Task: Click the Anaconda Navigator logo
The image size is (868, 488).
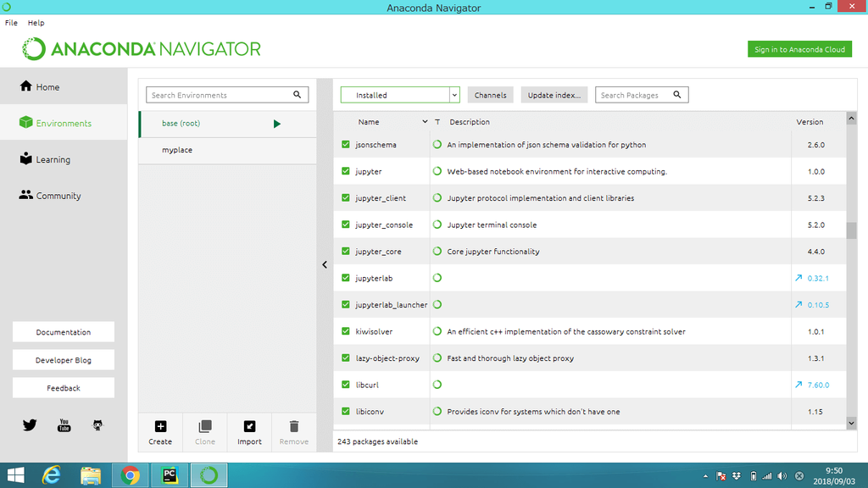Action: point(142,48)
